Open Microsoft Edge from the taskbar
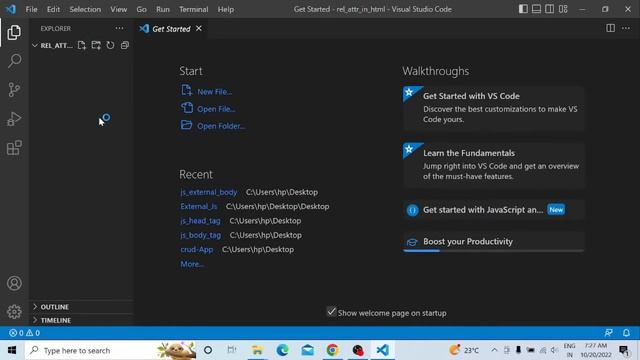This screenshot has height=360, width=640. click(282, 350)
